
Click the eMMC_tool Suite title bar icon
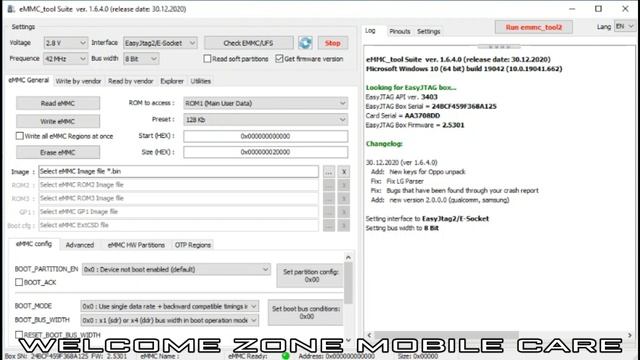pyautogui.click(x=11, y=9)
